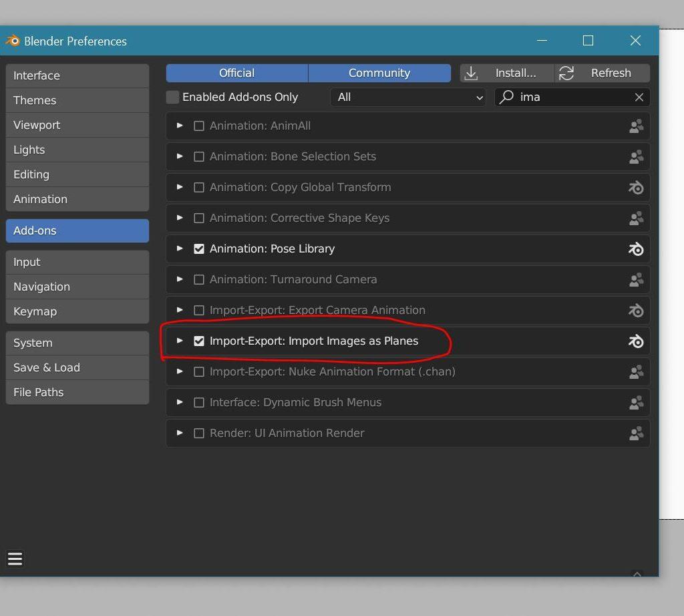Open Save & Load preferences
The width and height of the screenshot is (684, 616).
(77, 367)
